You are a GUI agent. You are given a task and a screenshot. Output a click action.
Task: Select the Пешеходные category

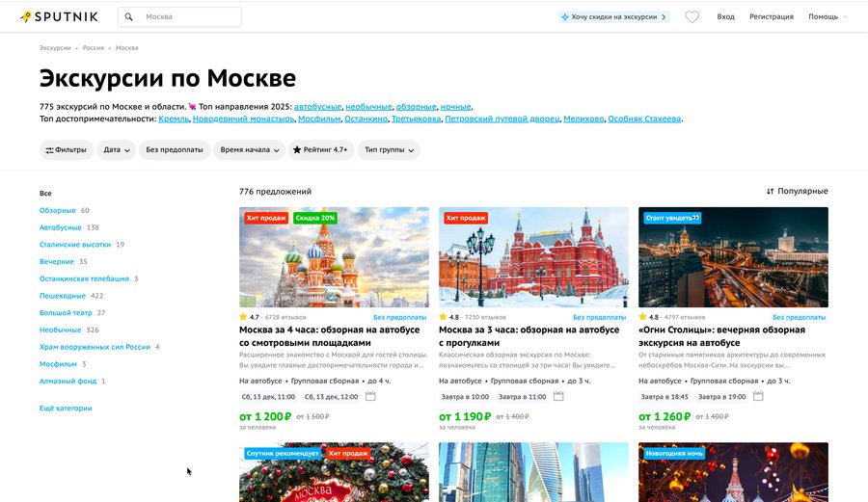(x=63, y=296)
